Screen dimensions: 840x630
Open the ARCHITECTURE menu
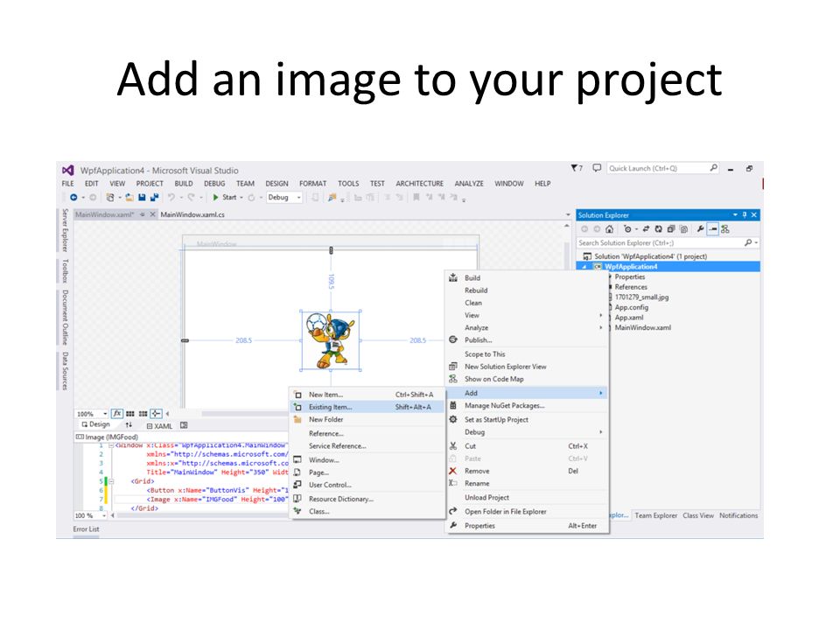tap(419, 183)
